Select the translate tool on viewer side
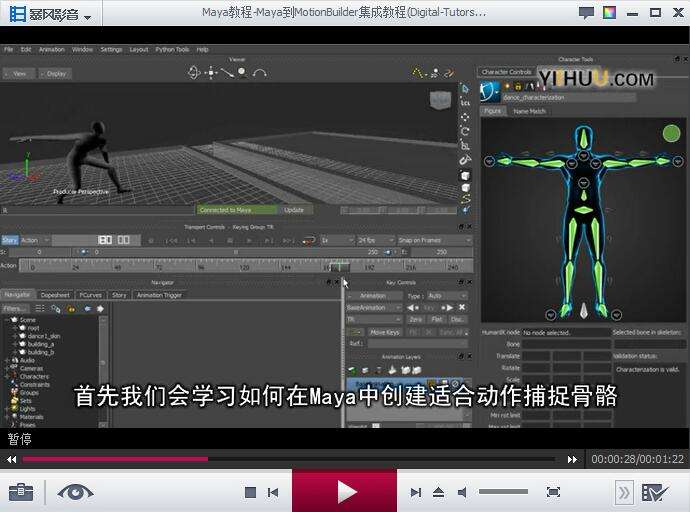690x512 pixels. [x=465, y=117]
